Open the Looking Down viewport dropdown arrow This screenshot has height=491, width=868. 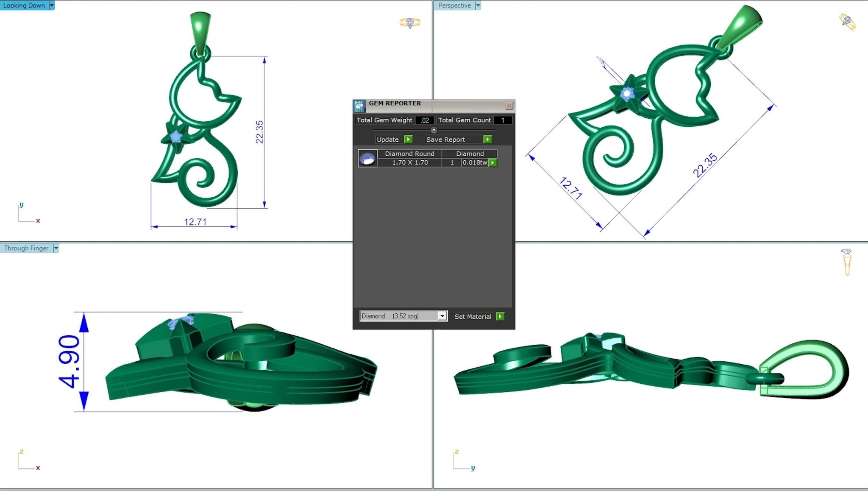coord(52,6)
